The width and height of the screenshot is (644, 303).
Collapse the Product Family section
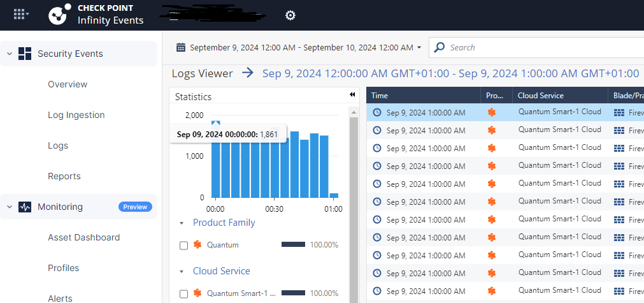pos(182,223)
